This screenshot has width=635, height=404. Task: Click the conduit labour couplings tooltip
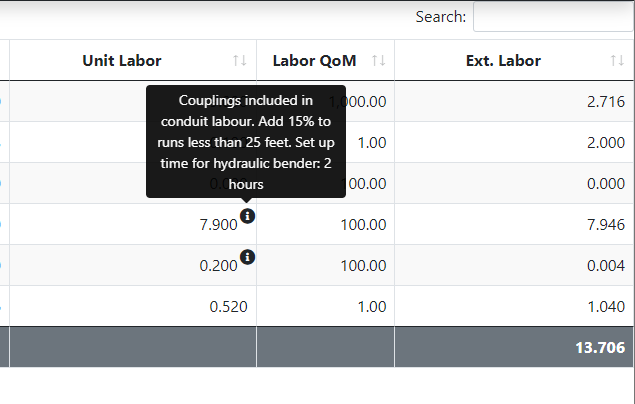[246, 141]
